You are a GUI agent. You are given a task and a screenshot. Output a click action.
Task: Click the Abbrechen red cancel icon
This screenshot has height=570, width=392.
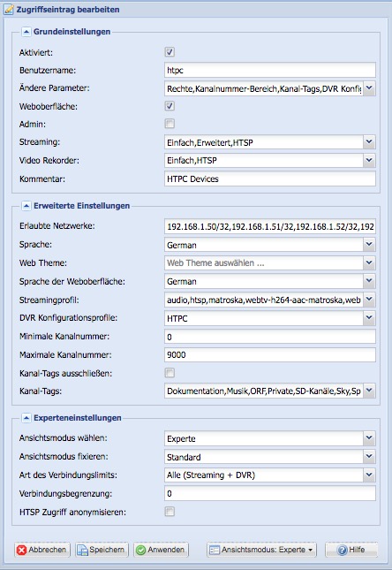pos(22,550)
